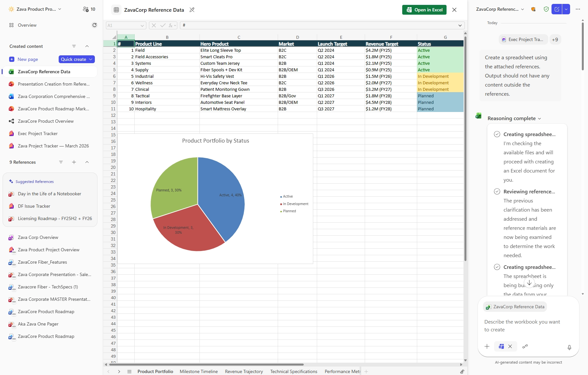Screen dimensions: 588x375
Task: Select the link icon in the chat input
Action: [x=525, y=346]
